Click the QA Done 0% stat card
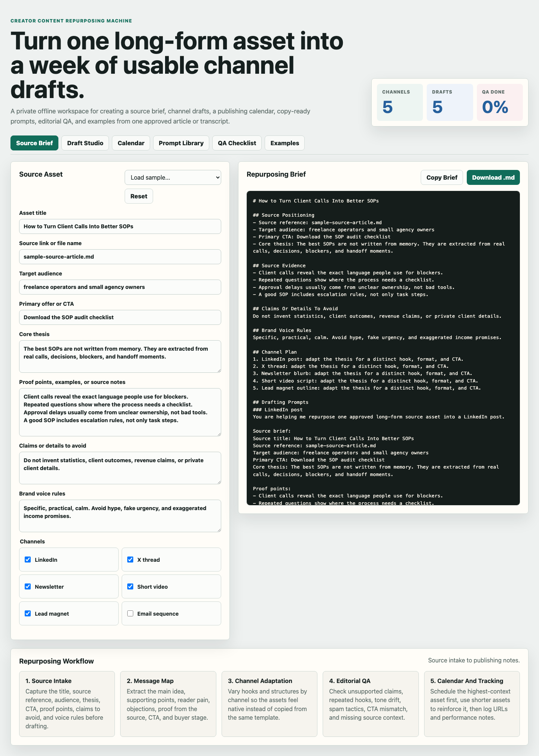 [500, 102]
